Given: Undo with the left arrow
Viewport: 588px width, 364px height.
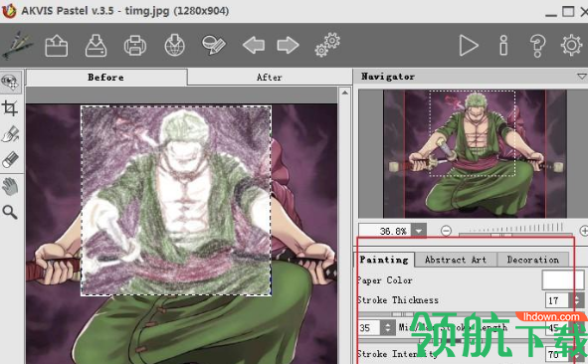Looking at the screenshot, I should (x=254, y=46).
